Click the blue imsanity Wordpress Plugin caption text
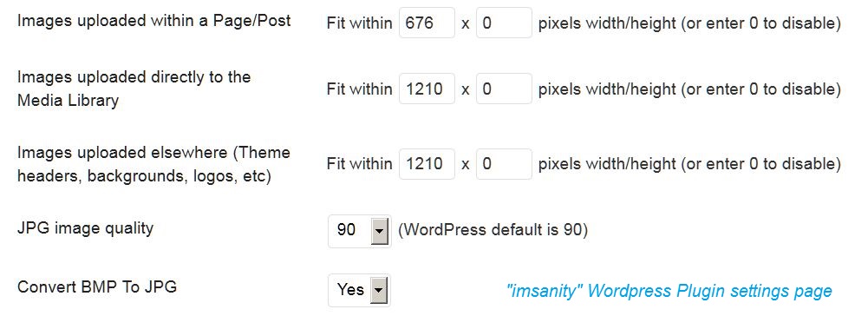Image resolution: width=868 pixels, height=316 pixels. tap(669, 291)
